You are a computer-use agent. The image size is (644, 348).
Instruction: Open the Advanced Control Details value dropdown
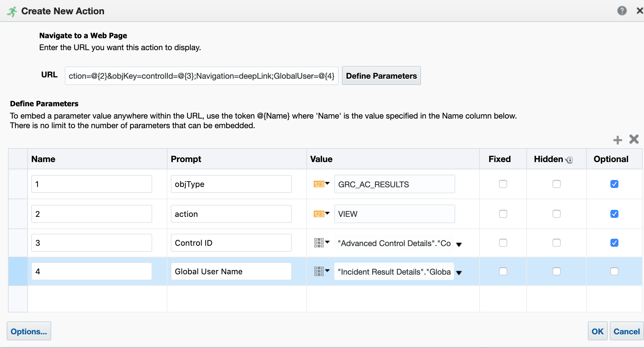tap(459, 244)
